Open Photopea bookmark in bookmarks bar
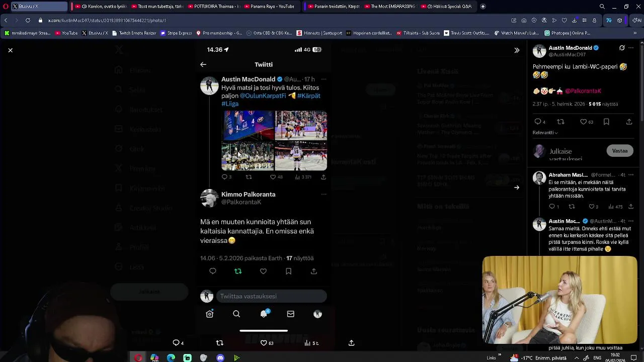The image size is (644, 362). click(567, 33)
